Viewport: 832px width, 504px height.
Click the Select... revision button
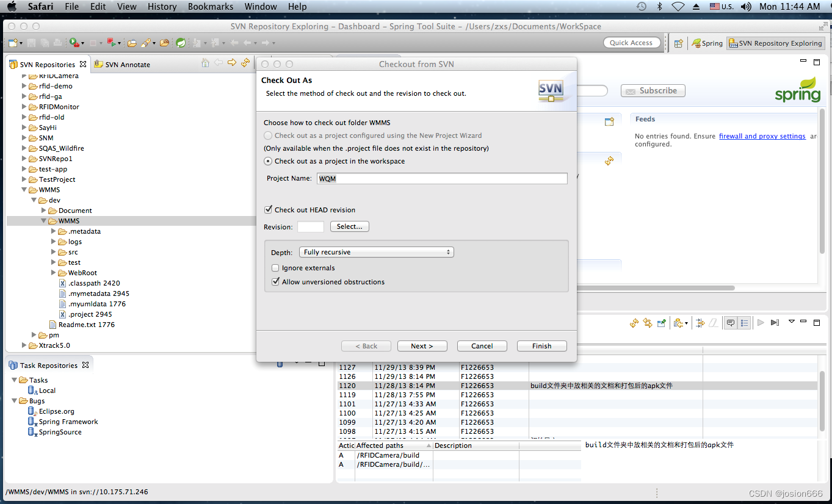tap(350, 226)
